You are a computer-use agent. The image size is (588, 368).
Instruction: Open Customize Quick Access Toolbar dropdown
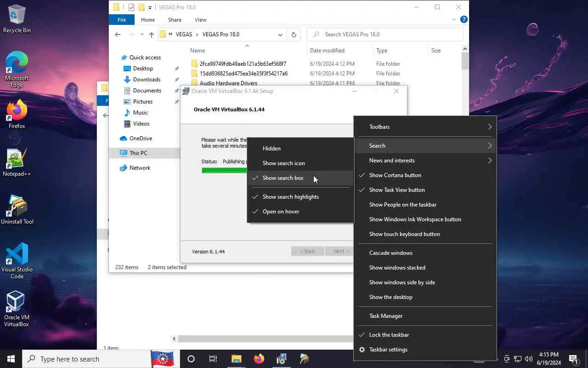[x=150, y=7]
